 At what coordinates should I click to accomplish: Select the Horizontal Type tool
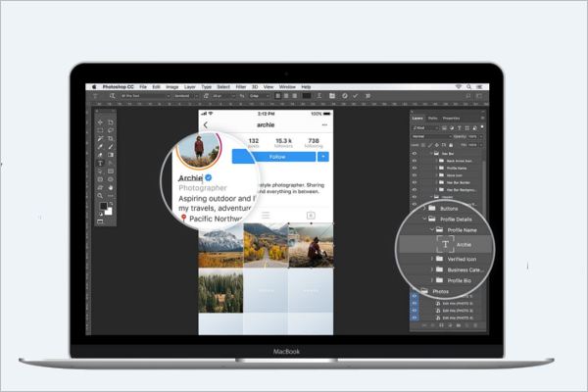click(100, 164)
